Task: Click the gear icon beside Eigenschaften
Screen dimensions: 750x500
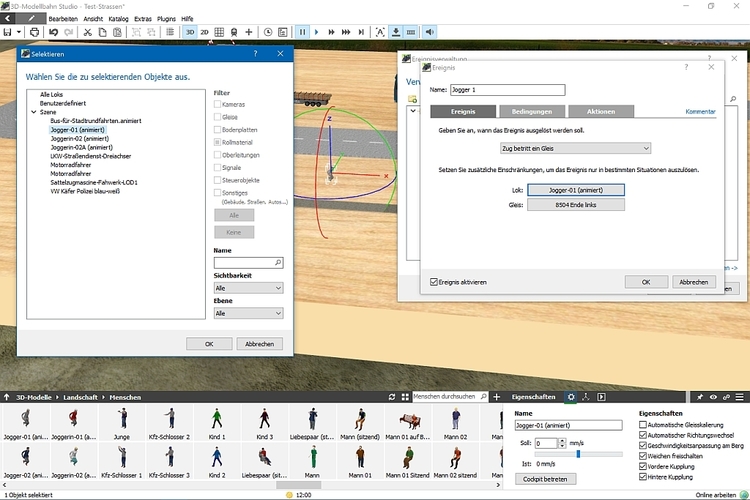Action: pos(571,397)
